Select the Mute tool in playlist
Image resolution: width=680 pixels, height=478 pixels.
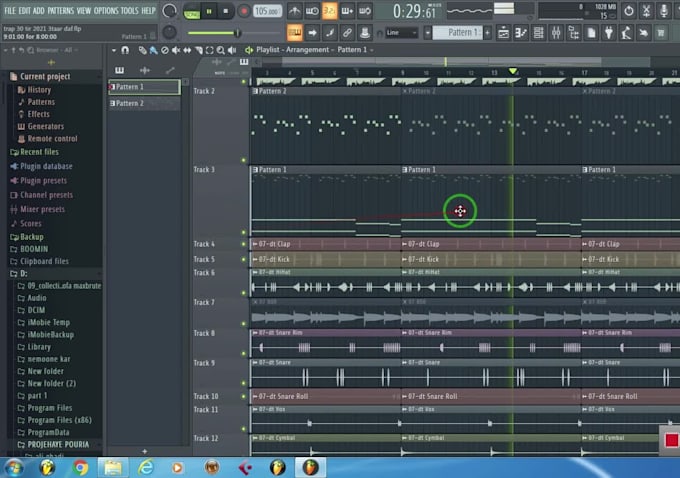click(176, 50)
